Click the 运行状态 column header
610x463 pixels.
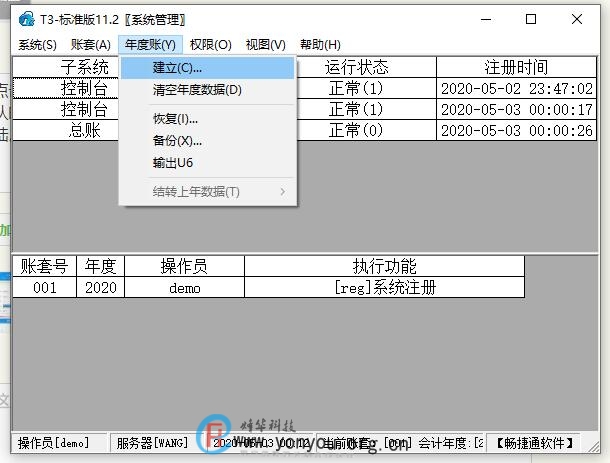(366, 67)
